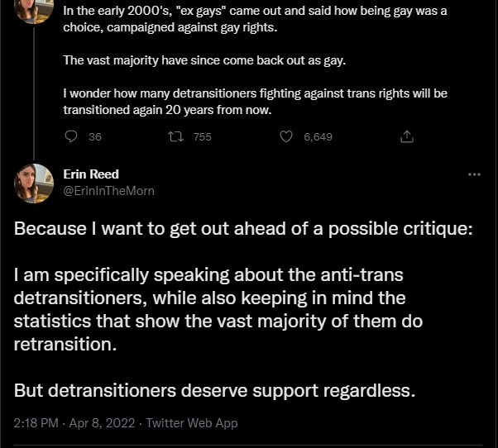
Task: Like the first tweet with the heart icon
Action: point(286,136)
